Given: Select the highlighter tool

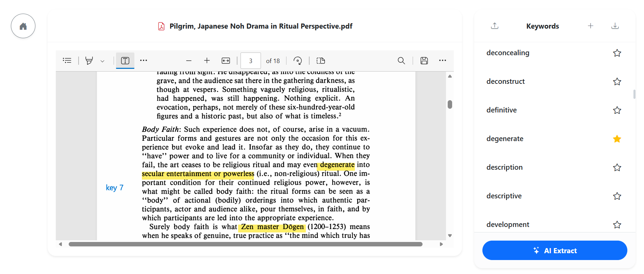Looking at the screenshot, I should point(89,61).
